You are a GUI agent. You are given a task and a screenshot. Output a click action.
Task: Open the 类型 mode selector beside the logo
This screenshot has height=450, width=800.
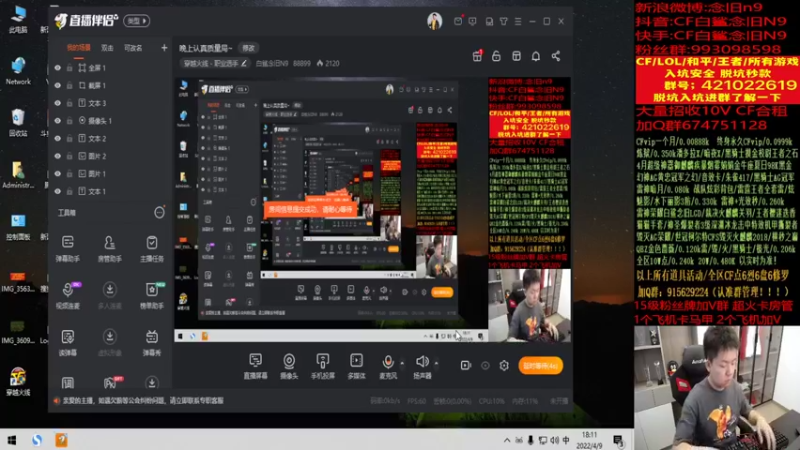pos(137,21)
